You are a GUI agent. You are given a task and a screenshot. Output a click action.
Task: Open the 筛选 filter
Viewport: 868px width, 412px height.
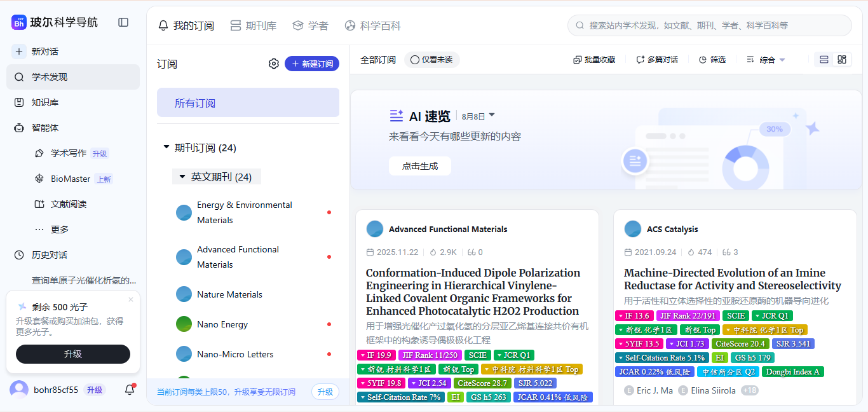coord(712,60)
